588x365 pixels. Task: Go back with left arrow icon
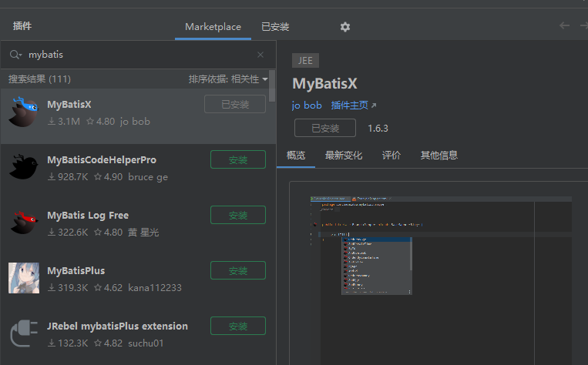[564, 25]
